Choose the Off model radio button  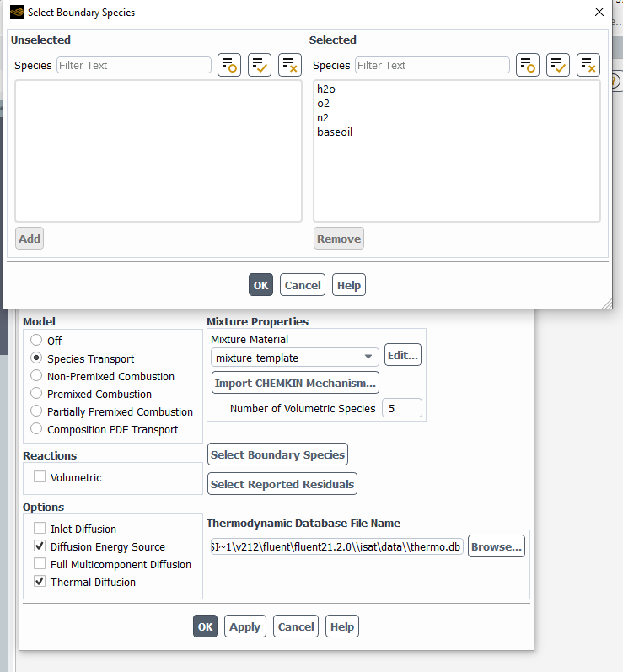[36, 341]
